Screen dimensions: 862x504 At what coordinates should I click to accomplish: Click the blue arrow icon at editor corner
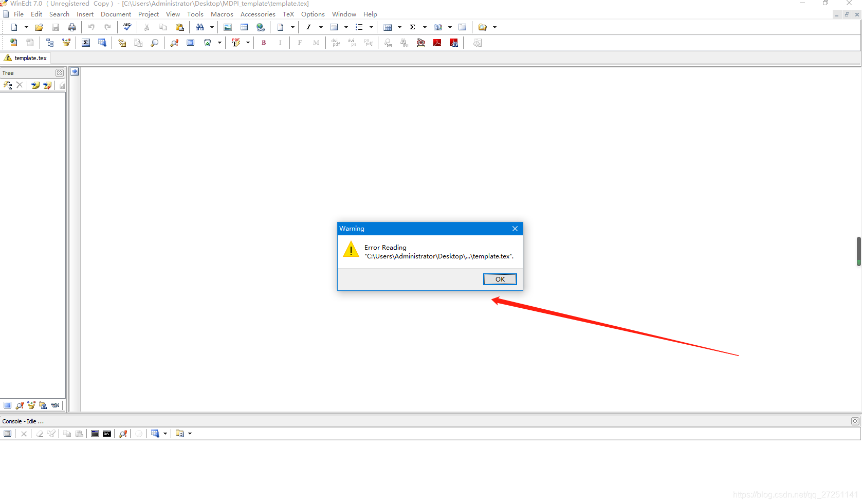click(75, 72)
